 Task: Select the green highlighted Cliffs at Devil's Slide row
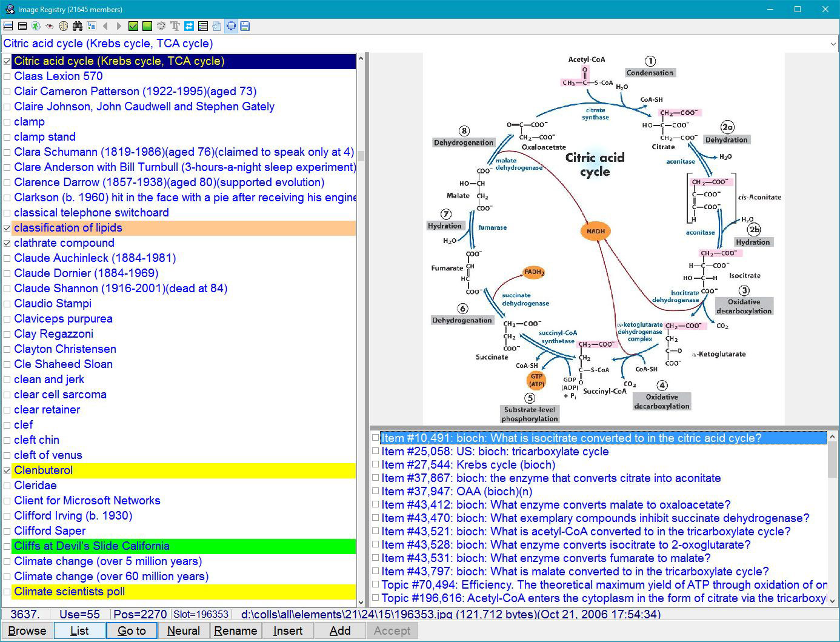click(92, 546)
